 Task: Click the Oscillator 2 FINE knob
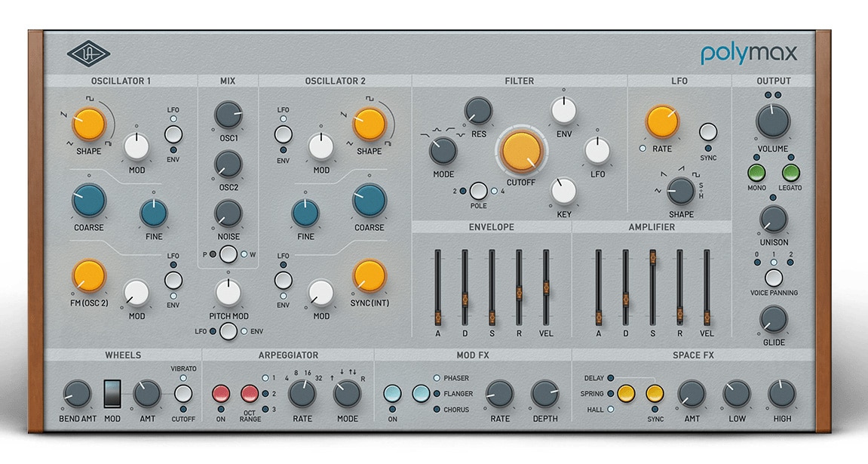[305, 214]
